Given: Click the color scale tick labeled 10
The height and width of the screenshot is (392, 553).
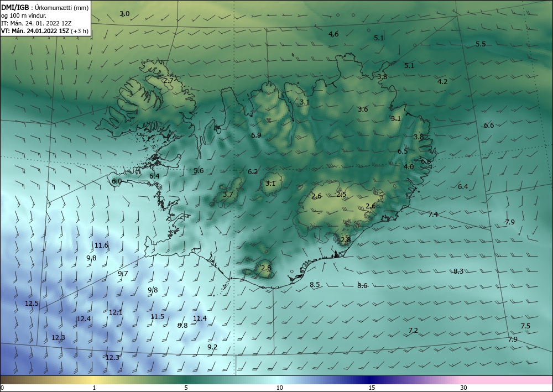Looking at the screenshot, I should pyautogui.click(x=279, y=388).
